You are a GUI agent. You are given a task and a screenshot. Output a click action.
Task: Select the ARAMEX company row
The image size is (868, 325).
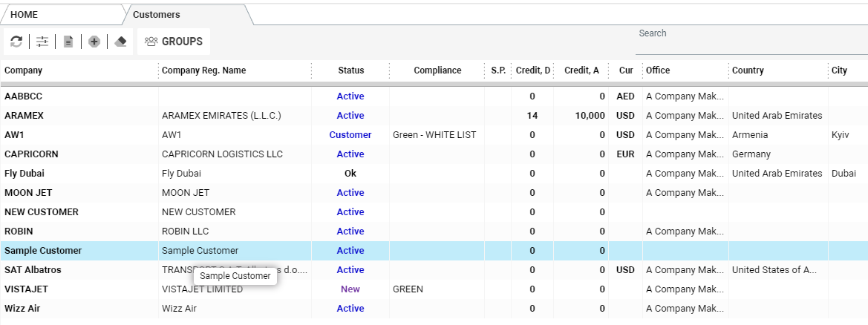coord(25,116)
